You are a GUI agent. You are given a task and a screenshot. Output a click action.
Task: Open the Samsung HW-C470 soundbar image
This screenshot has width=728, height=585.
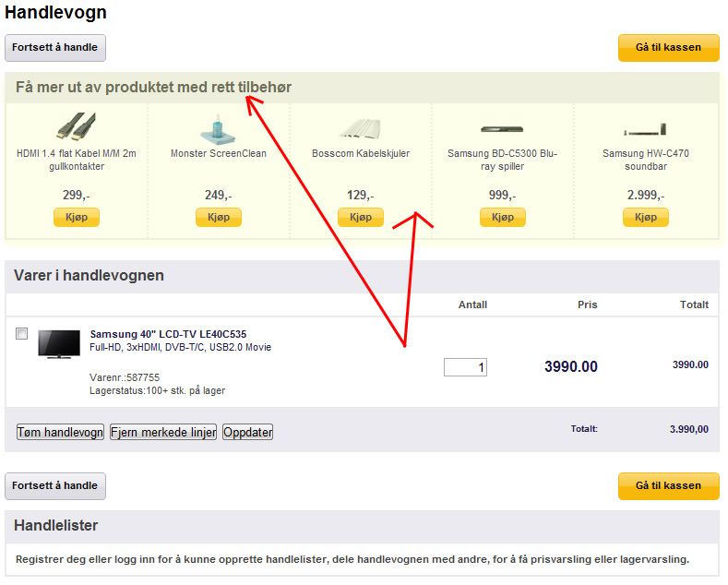click(645, 129)
